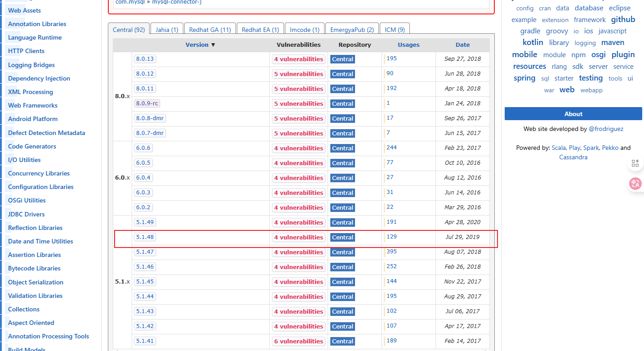The height and width of the screenshot is (351, 644).
Task: Click Central badge in the 6.0.6 row
Action: coord(342,148)
